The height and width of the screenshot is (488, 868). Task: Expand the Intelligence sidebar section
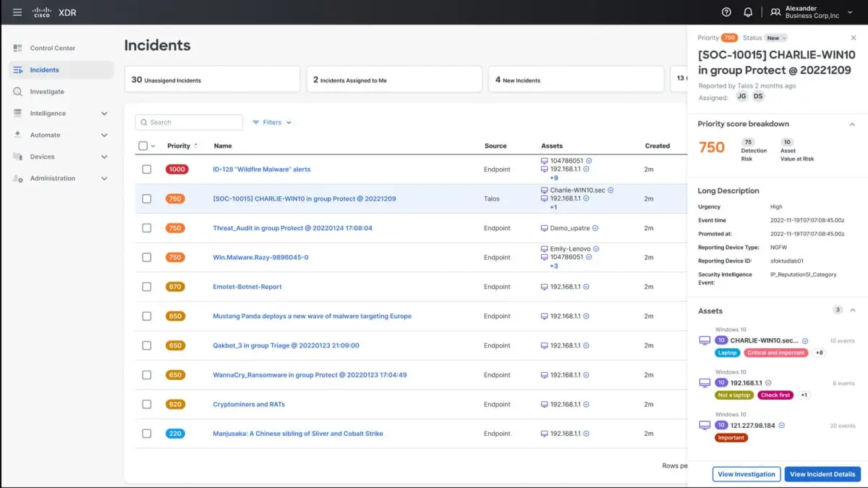(104, 114)
